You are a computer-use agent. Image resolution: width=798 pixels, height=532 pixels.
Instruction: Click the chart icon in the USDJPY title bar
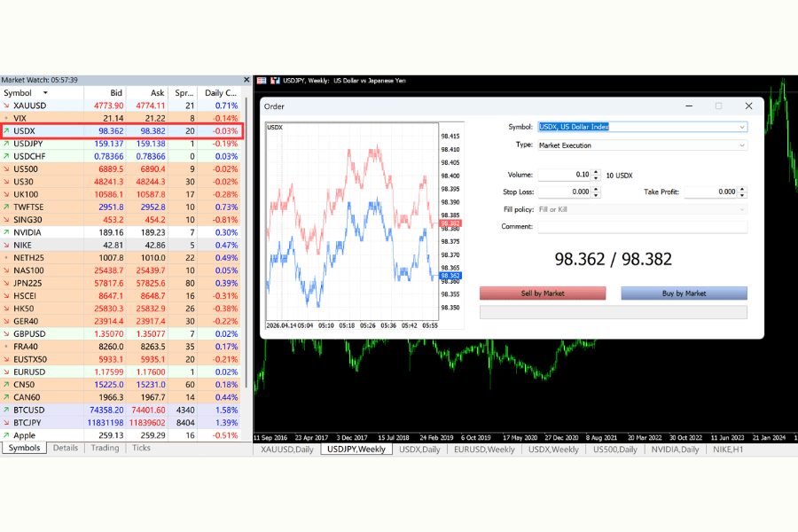[273, 81]
